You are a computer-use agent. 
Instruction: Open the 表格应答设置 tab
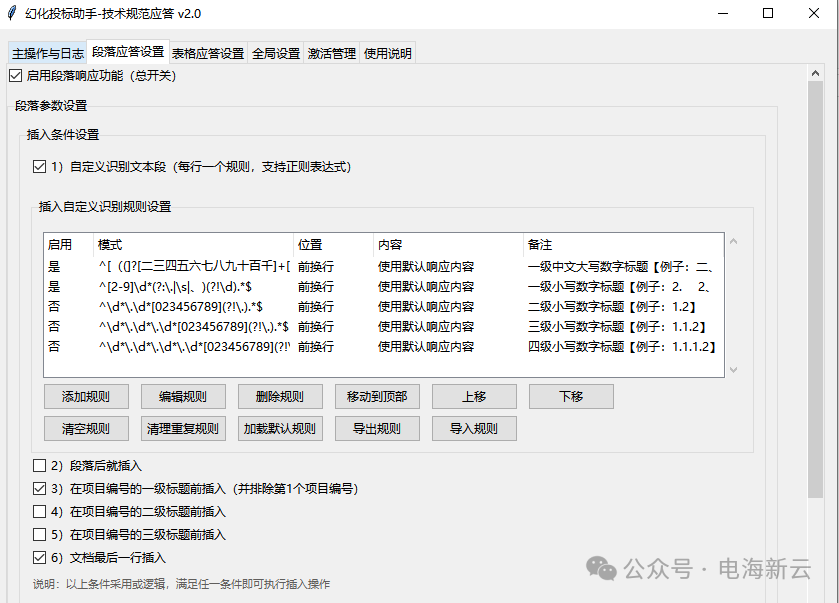point(209,53)
